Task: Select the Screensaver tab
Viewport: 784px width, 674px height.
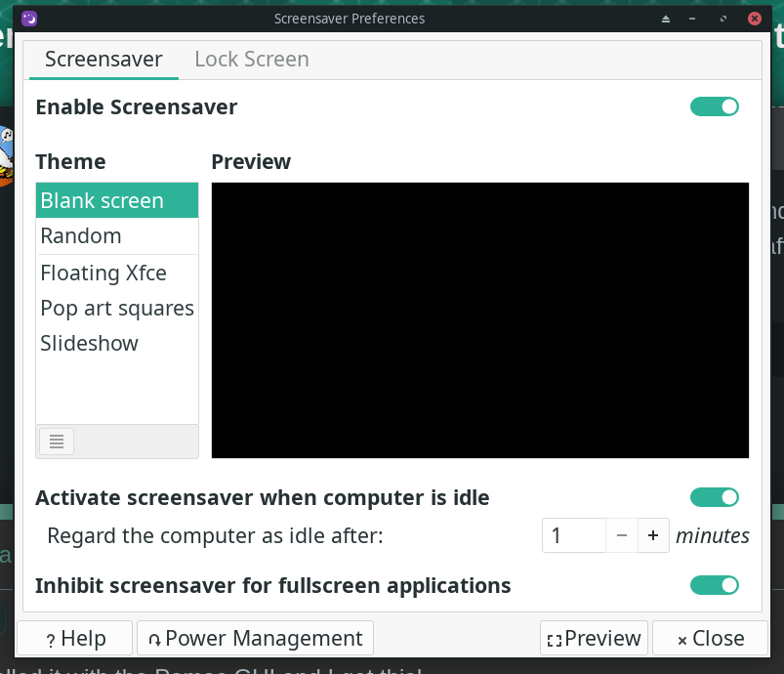Action: tap(103, 59)
